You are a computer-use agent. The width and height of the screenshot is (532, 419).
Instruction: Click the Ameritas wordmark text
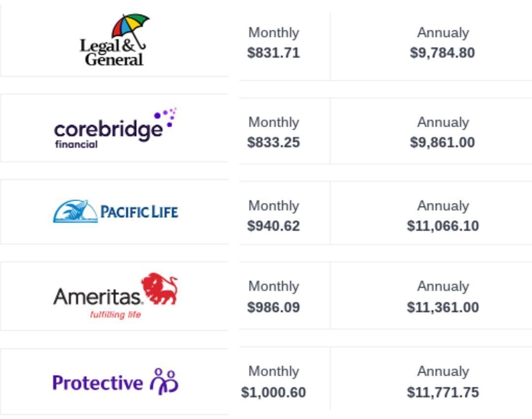coord(97,296)
